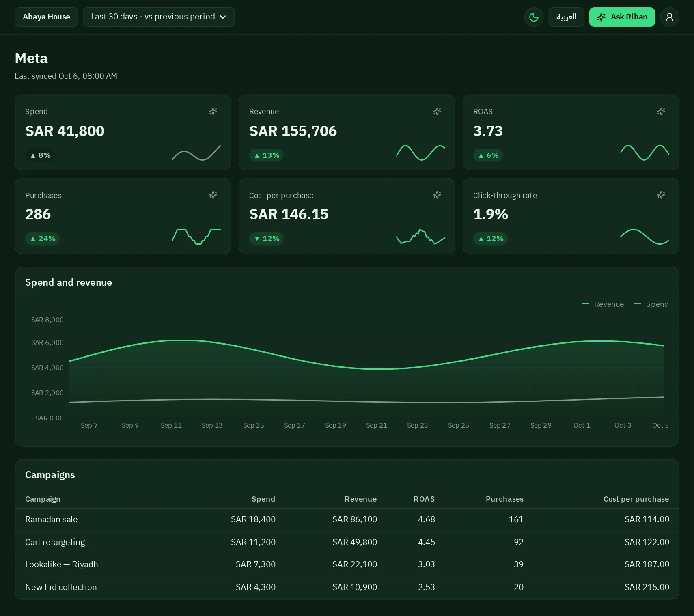
Task: Click SAR 11,200 spend cell
Action: point(253,542)
